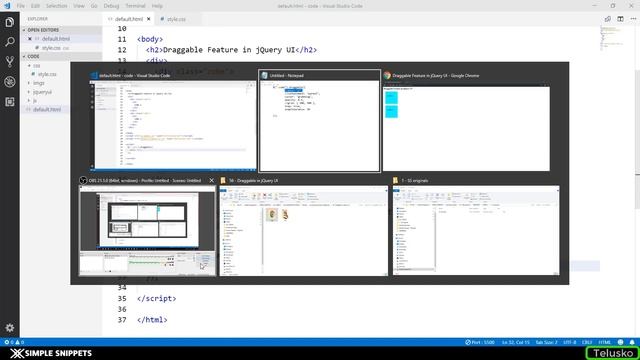
Task: Select default.html in Open Editors list
Action: (x=56, y=39)
